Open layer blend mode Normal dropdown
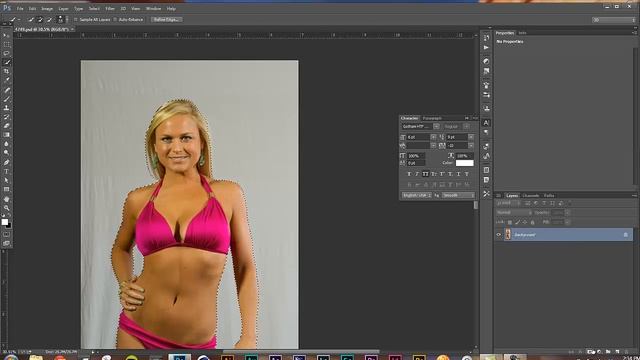 (514, 213)
